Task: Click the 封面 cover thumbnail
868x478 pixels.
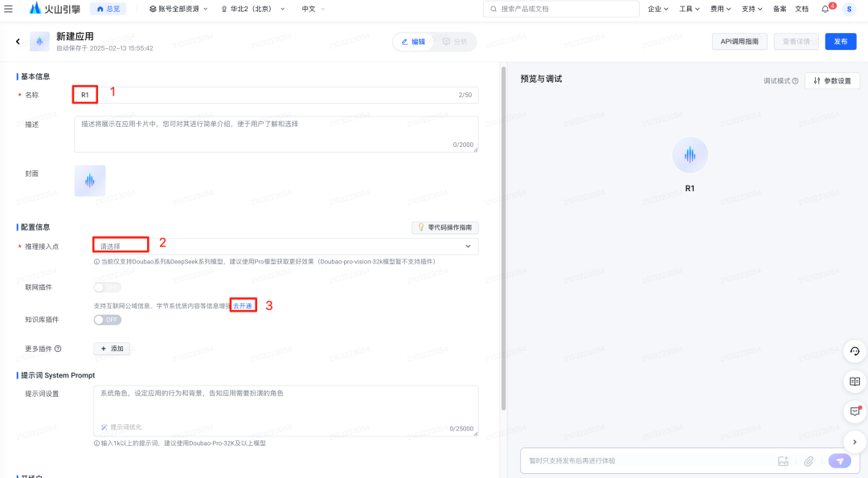Action: tap(90, 181)
